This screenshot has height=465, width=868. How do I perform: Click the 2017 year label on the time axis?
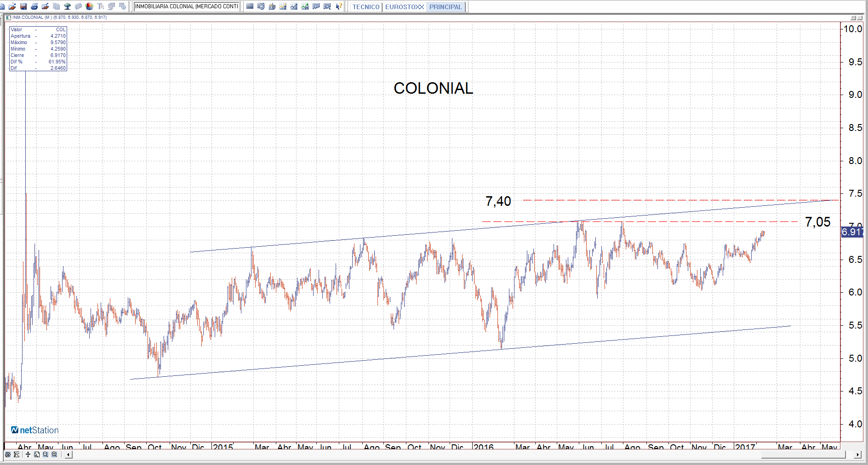tap(745, 447)
